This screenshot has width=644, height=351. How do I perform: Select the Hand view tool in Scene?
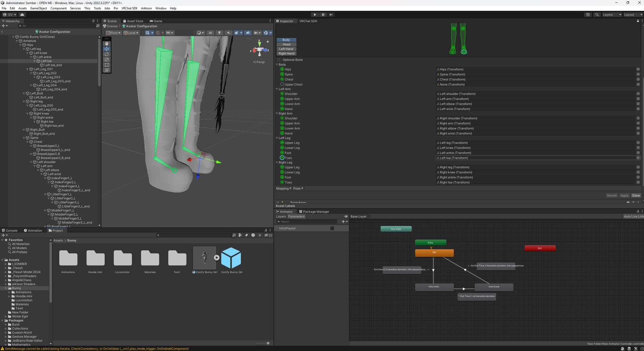pos(107,44)
